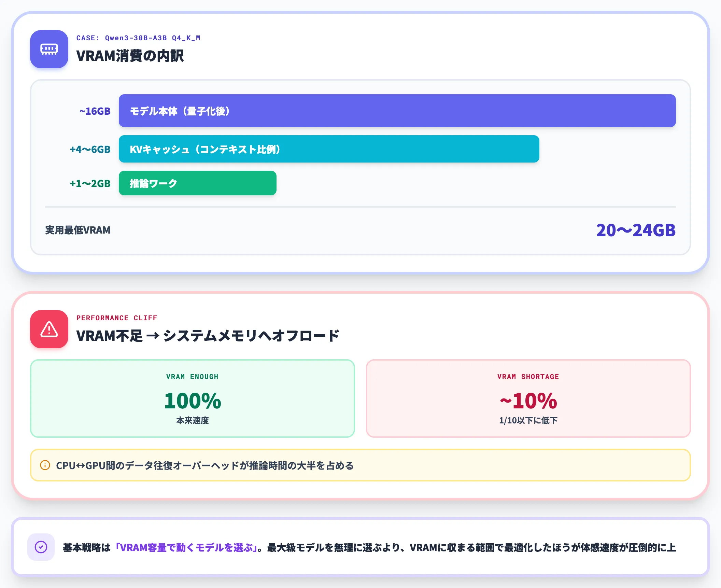Click the 推論ワーク green bar
Screen dimensions: 721x588
click(x=198, y=183)
